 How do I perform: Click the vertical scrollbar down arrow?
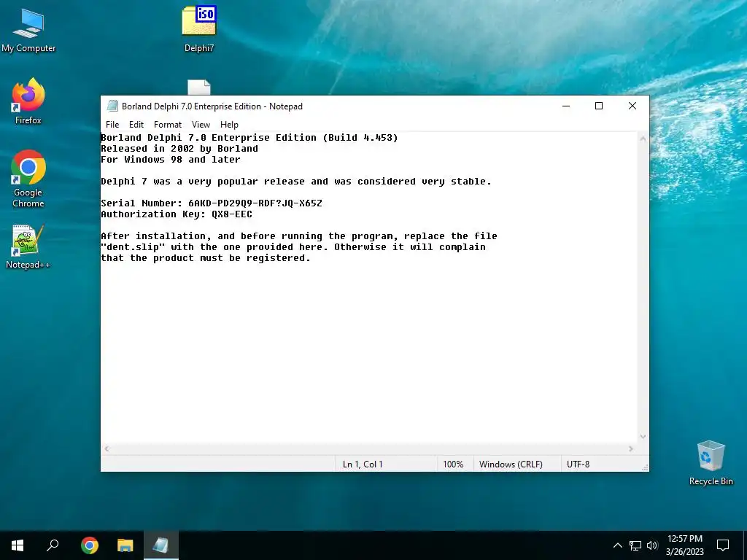coord(643,437)
